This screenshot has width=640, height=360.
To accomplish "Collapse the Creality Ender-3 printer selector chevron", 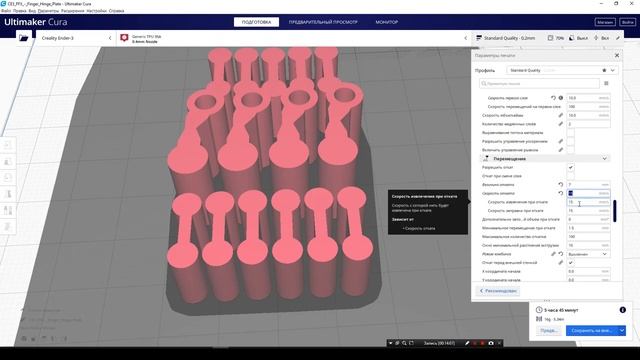I will point(110,38).
